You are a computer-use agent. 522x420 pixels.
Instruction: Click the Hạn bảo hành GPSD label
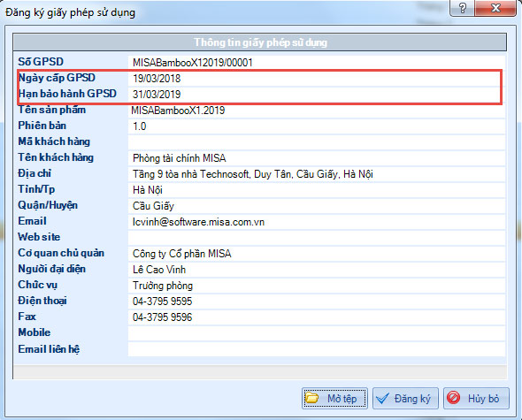click(67, 94)
